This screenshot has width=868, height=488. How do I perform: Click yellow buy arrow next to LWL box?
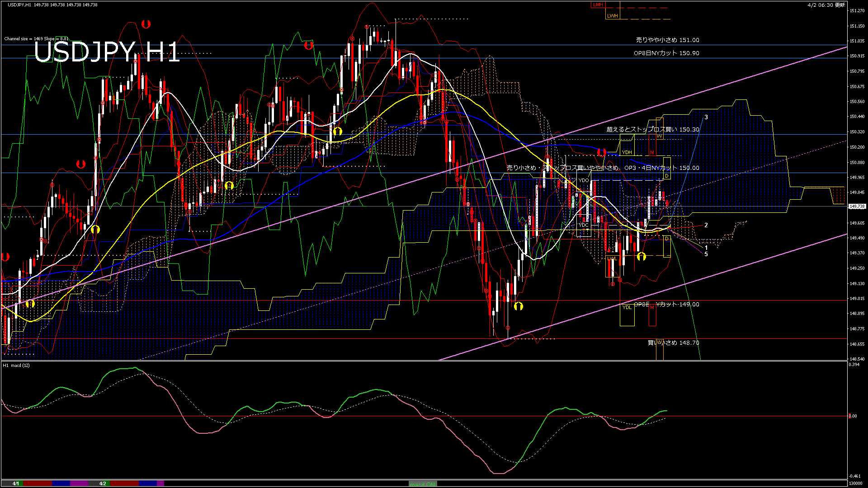[x=641, y=257]
